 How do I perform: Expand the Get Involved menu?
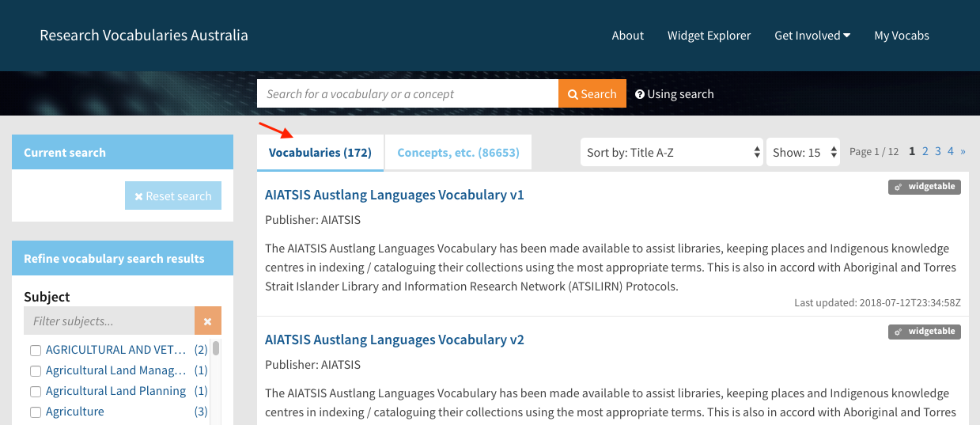pyautogui.click(x=812, y=36)
